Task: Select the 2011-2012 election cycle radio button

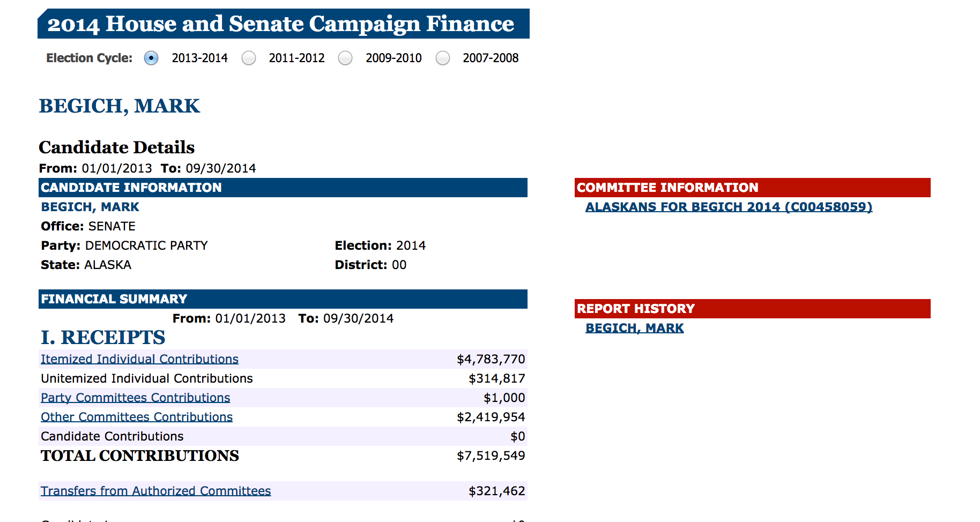Action: pos(249,58)
